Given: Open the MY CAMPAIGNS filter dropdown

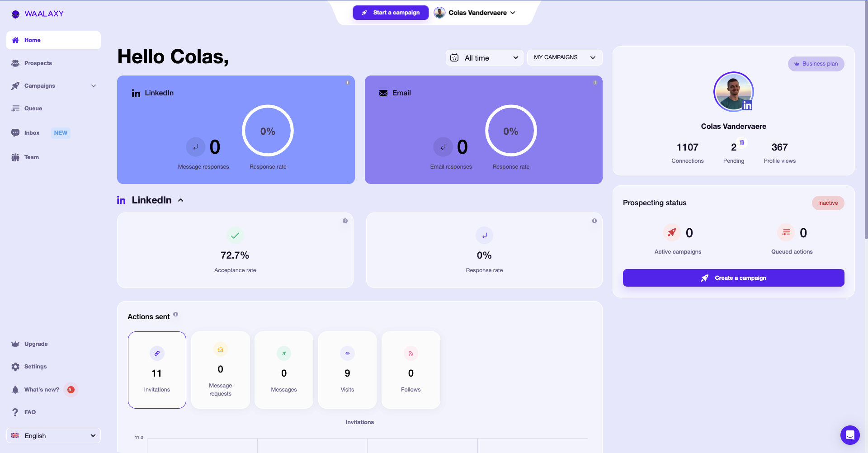Looking at the screenshot, I should click(565, 57).
